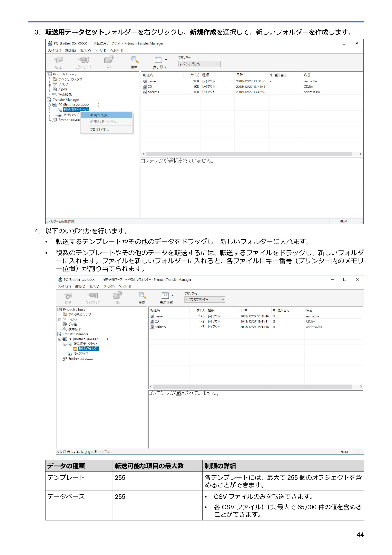Select the address row with dash key assignment
This screenshot has height=555, width=392.
(x=252, y=92)
